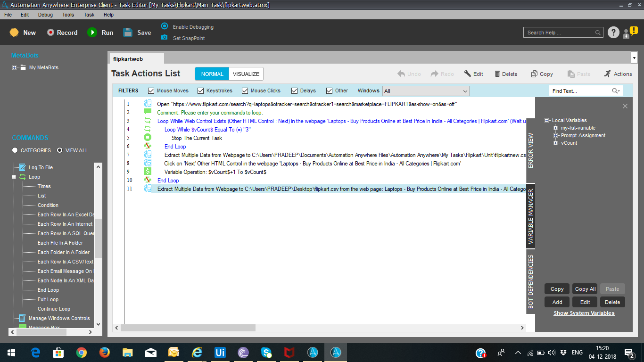Open the Windows Start menu

pyautogui.click(x=11, y=353)
